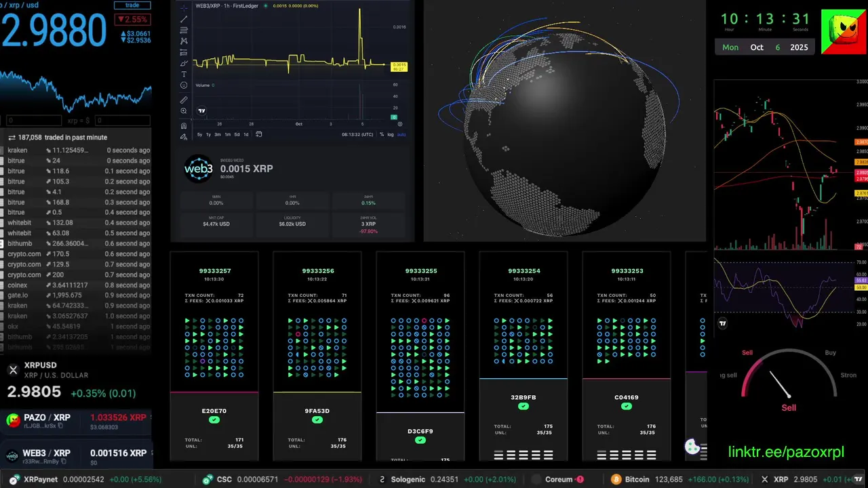The height and width of the screenshot is (488, 868).
Task: Open chart settings gear beside time axis
Action: pos(400,124)
